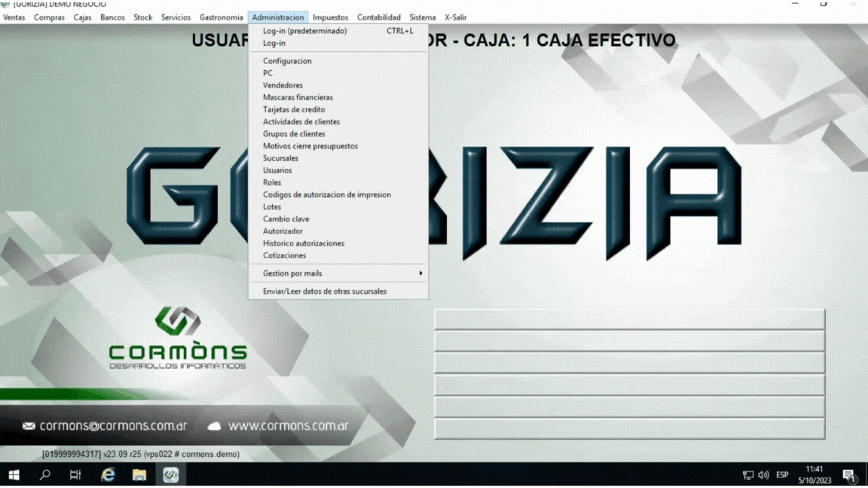This screenshot has height=488, width=868.
Task: Click cormons@cormons.com.ar email address
Action: pos(113,426)
